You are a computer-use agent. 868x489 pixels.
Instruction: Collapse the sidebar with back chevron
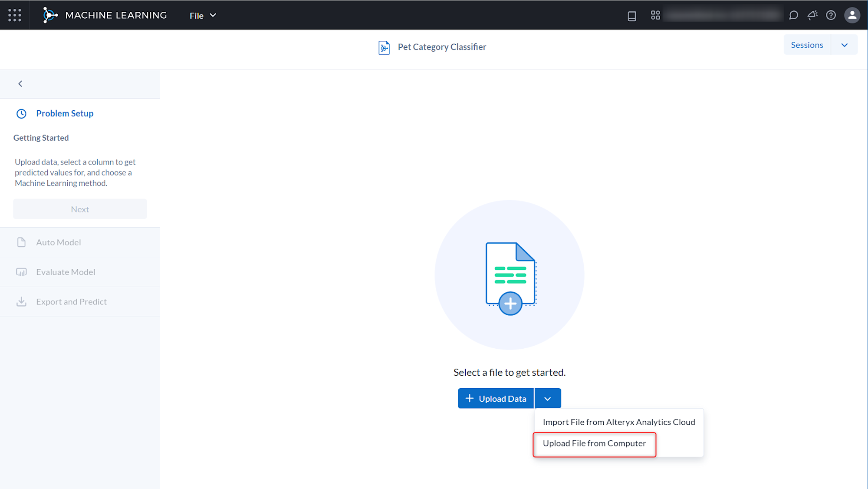[x=20, y=84]
